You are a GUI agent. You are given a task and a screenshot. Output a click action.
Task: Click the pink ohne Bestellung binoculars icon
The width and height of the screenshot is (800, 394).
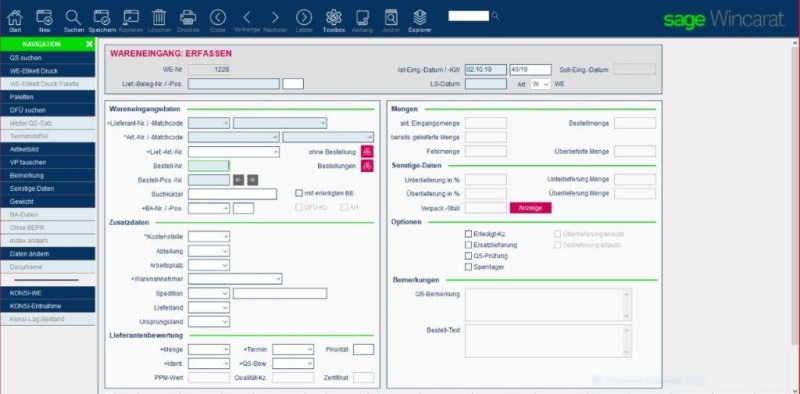coord(367,152)
